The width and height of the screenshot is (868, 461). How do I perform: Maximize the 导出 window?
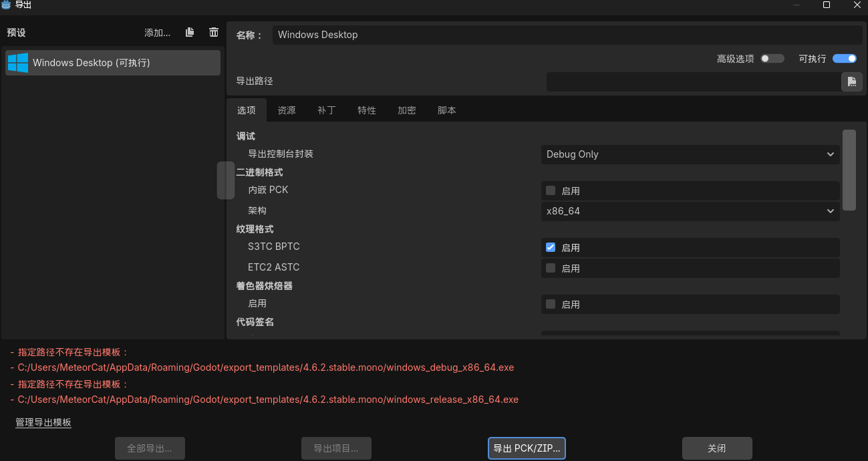coord(827,5)
